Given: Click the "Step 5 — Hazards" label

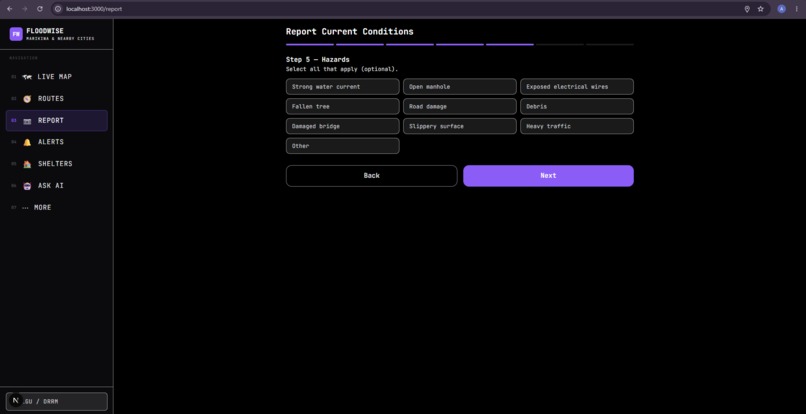Looking at the screenshot, I should [318, 60].
